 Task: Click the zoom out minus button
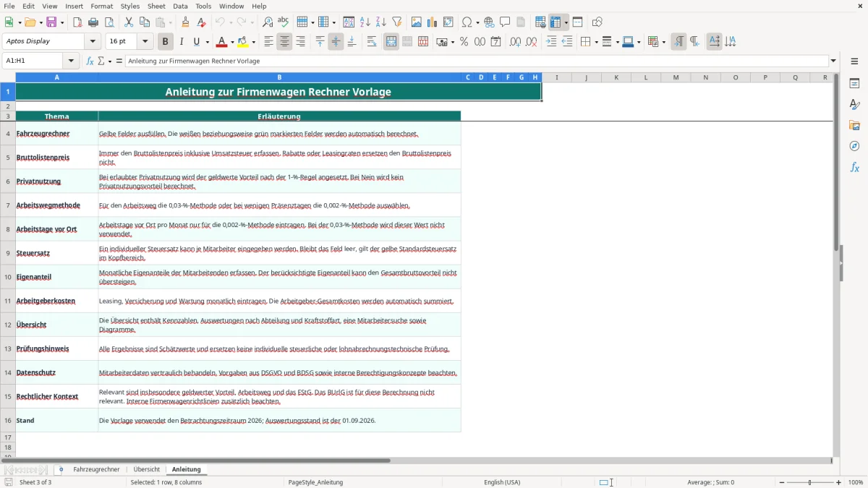point(782,482)
